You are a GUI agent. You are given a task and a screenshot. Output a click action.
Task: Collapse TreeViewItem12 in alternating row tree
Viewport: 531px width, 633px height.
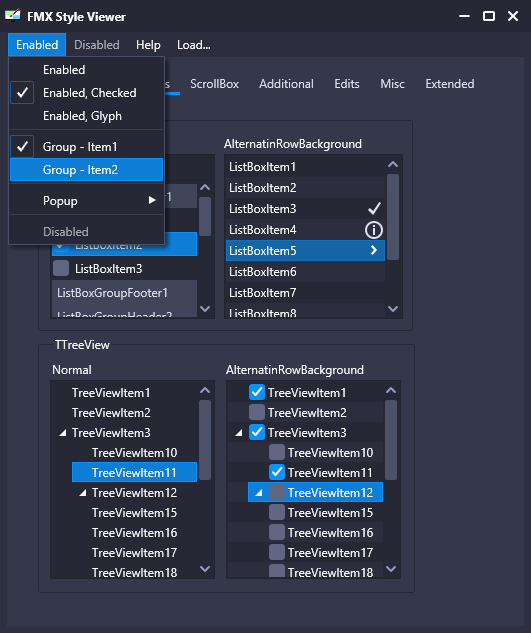pos(259,493)
